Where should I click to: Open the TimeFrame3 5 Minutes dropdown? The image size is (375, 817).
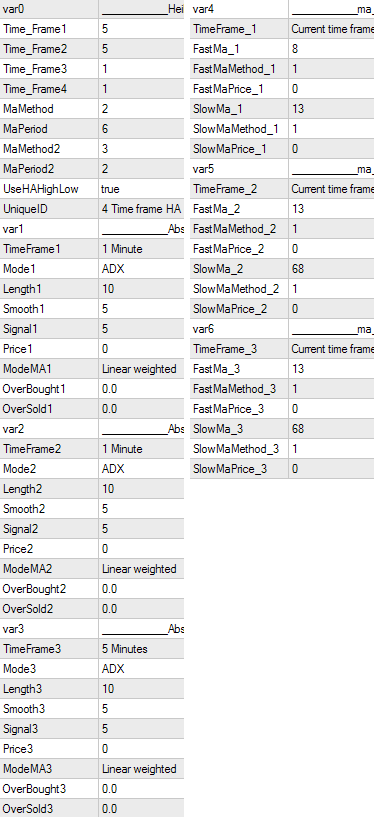point(141,649)
